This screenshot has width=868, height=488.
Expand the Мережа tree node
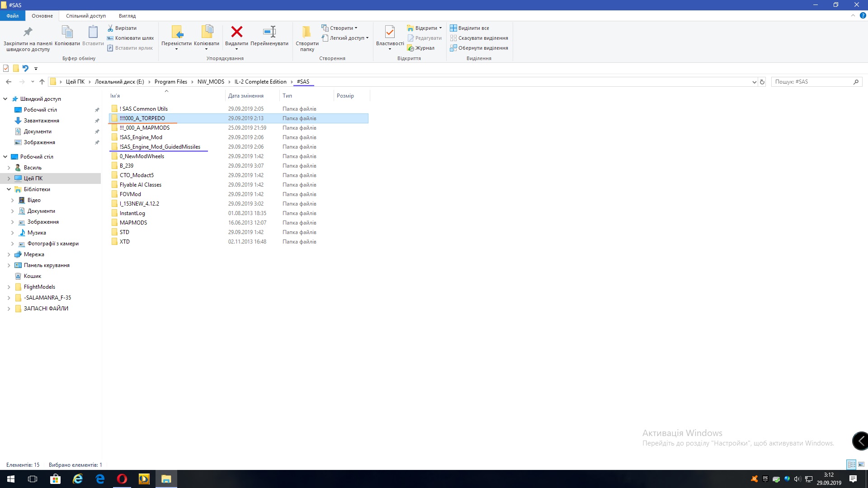tap(9, 254)
